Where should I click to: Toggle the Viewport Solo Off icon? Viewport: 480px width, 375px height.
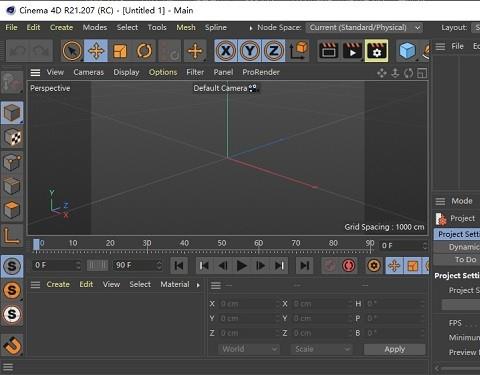tap(12, 266)
